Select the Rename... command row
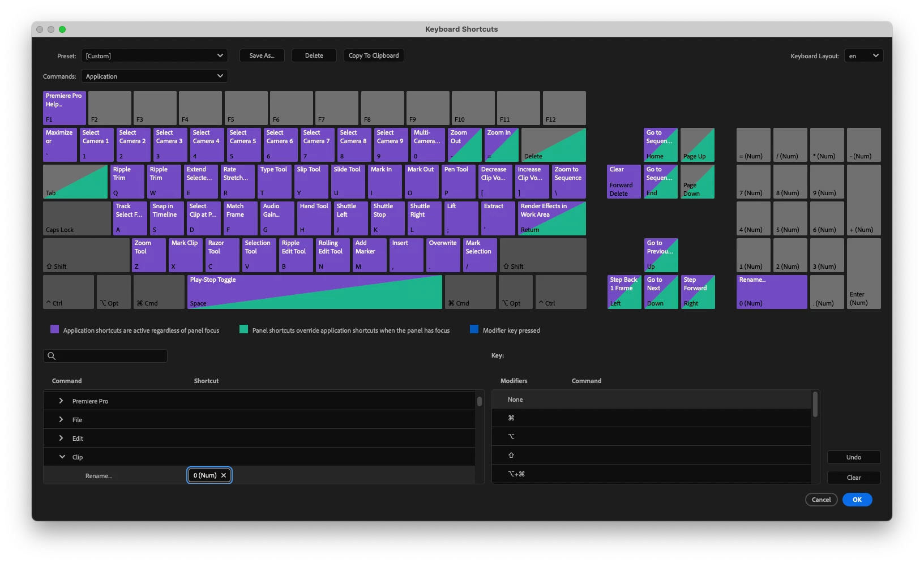This screenshot has width=924, height=563. click(x=259, y=475)
